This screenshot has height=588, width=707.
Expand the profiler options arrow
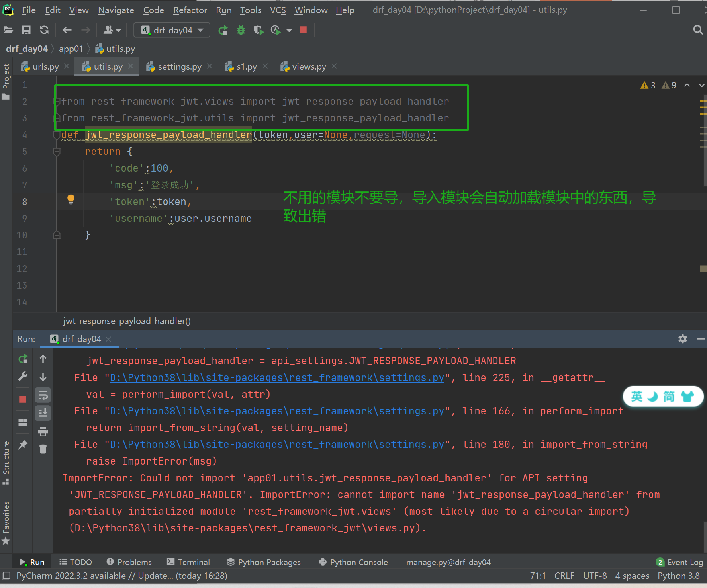click(x=289, y=31)
